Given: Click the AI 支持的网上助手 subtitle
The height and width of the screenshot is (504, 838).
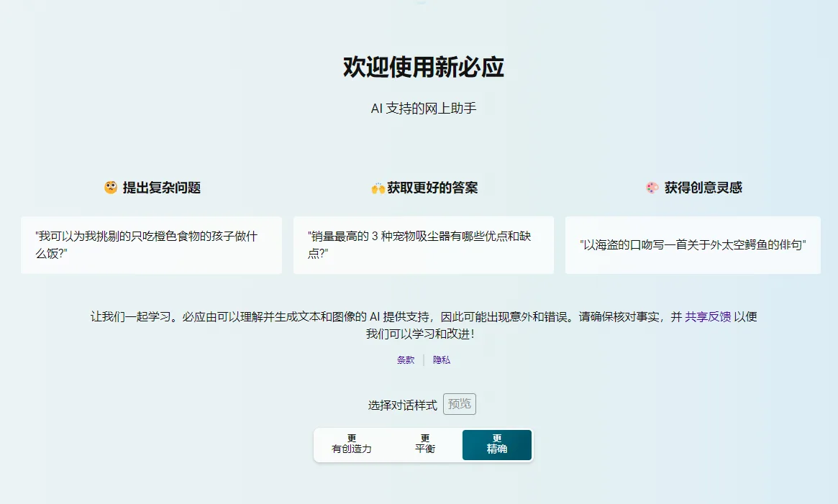Looking at the screenshot, I should tap(423, 109).
